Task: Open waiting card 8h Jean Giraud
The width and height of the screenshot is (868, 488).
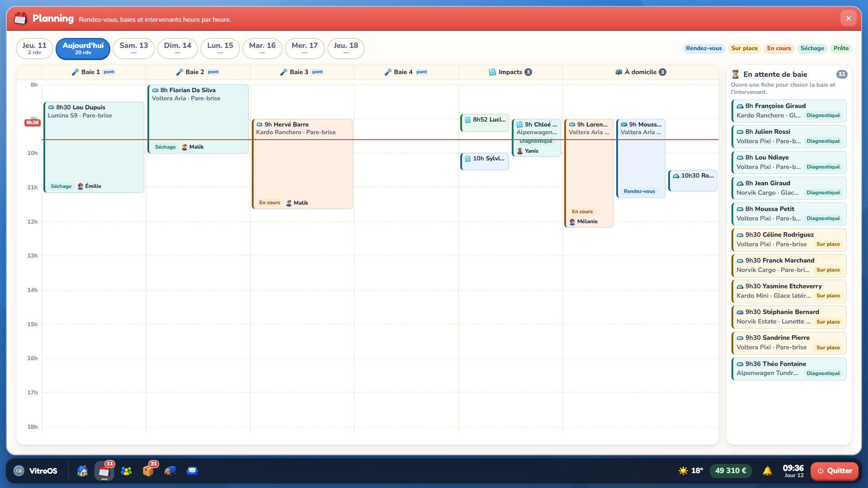Action: click(789, 188)
